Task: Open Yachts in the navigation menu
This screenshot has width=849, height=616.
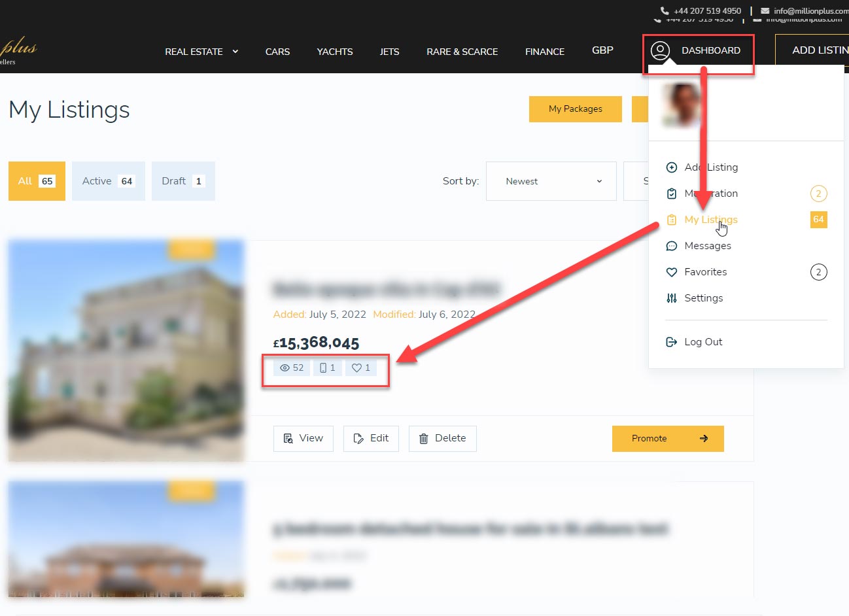Action: click(x=335, y=52)
